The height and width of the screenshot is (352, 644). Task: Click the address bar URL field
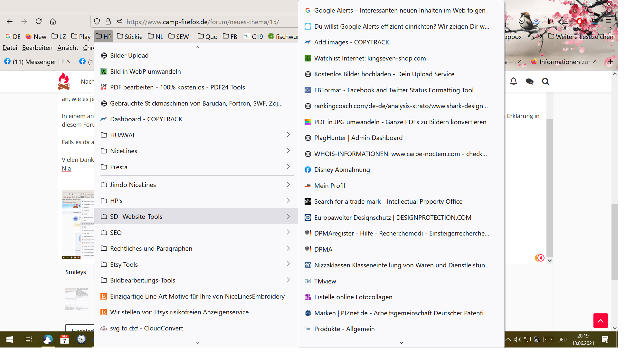[x=203, y=22]
